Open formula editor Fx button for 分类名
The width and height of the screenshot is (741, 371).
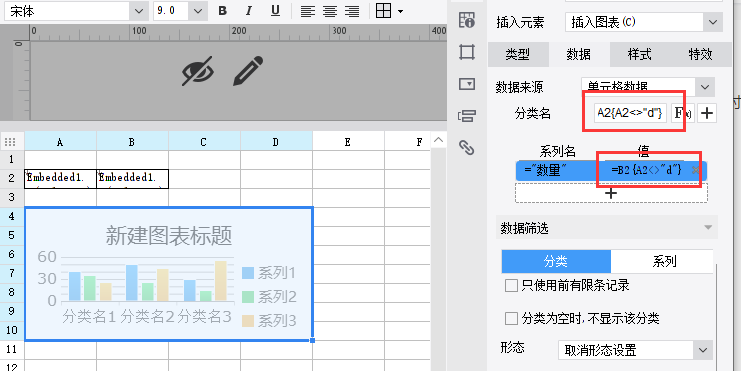click(x=682, y=113)
